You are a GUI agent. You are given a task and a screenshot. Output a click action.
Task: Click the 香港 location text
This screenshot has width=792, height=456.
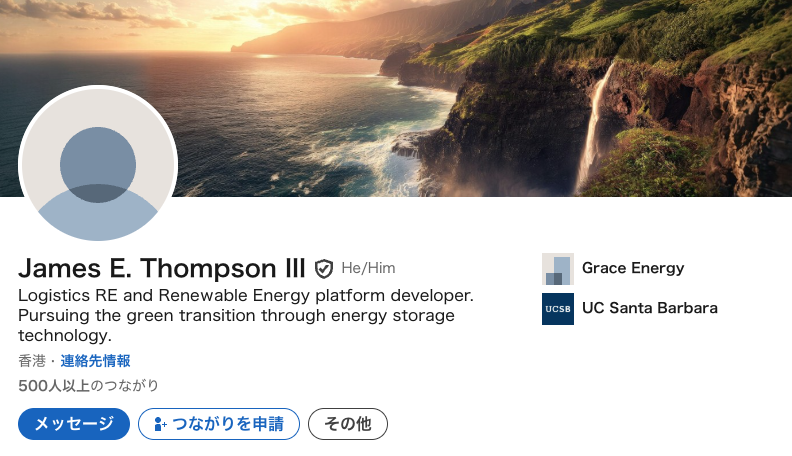point(32,361)
